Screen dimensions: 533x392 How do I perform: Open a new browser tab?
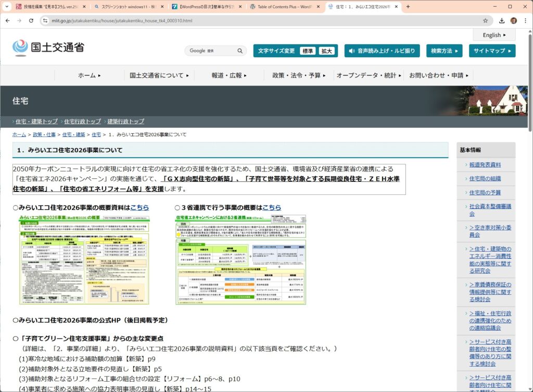click(x=408, y=7)
